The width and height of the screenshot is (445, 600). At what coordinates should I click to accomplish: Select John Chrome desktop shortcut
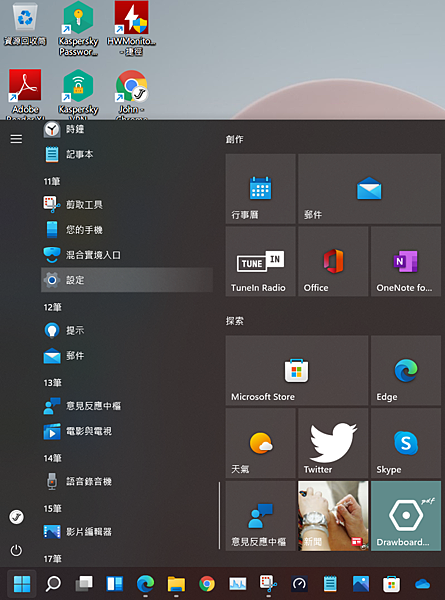[x=131, y=94]
